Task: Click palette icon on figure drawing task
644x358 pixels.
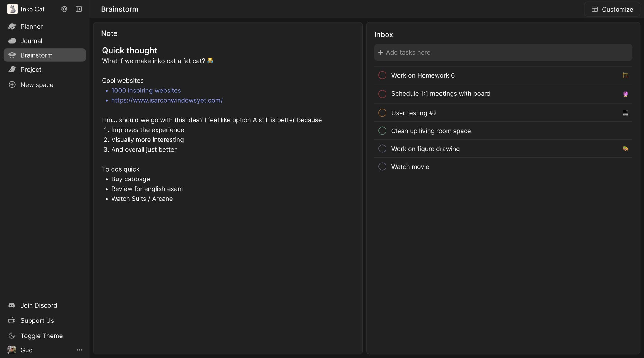Action: [625, 149]
